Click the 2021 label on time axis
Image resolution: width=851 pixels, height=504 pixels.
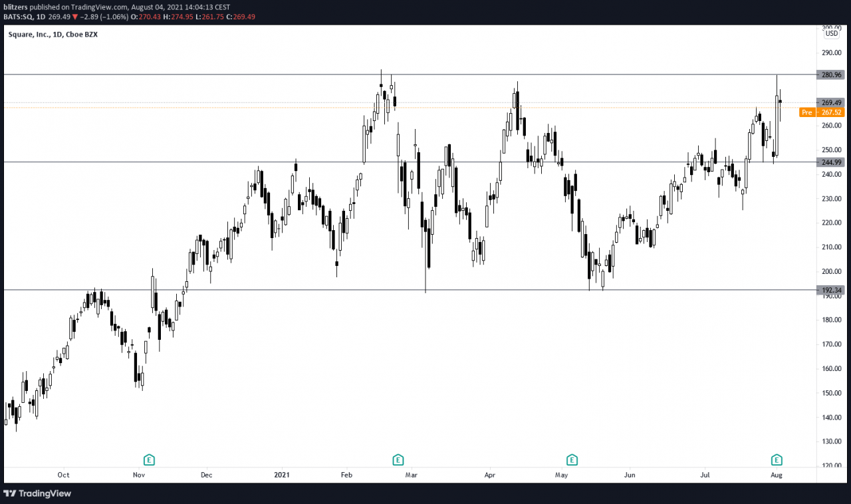pyautogui.click(x=282, y=475)
